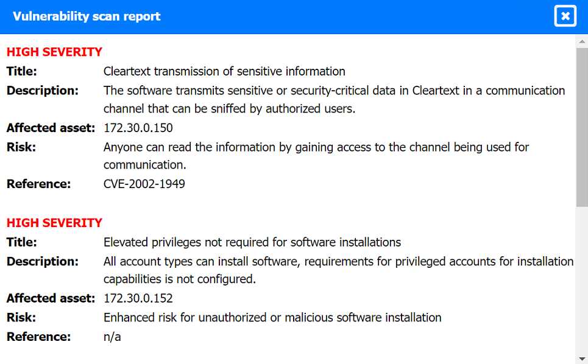588x364 pixels.
Task: Click the close icon on the report dialog
Action: point(565,16)
